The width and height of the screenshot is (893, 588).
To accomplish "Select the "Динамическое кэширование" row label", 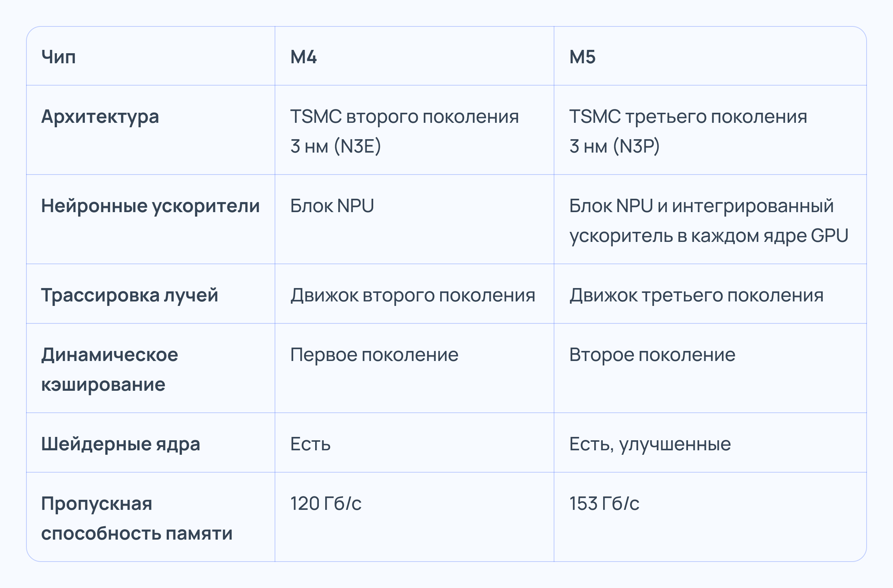I will [109, 369].
